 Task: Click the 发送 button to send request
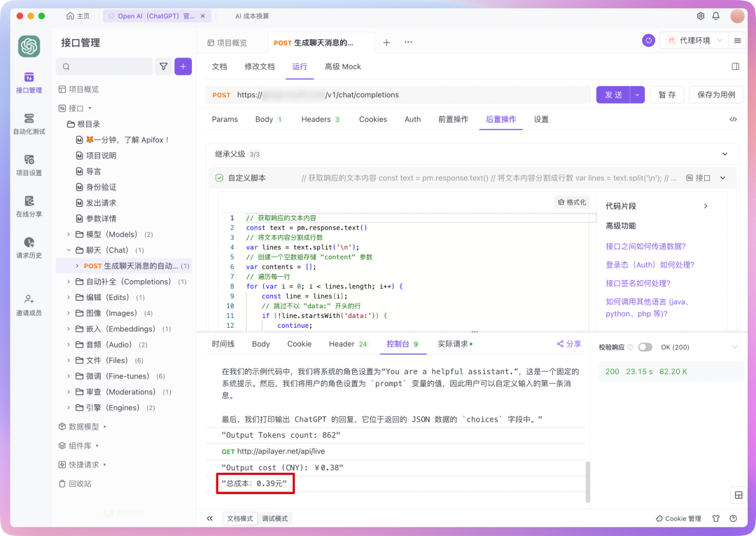point(612,95)
